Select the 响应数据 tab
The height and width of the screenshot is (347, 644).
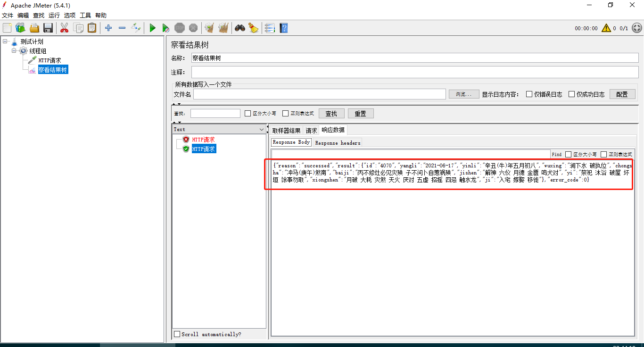[333, 130]
